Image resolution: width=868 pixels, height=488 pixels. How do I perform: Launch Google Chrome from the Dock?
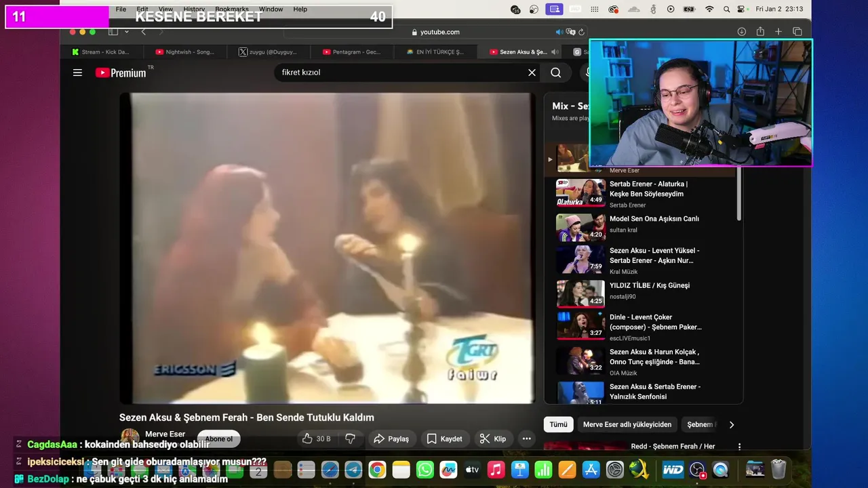(x=378, y=470)
